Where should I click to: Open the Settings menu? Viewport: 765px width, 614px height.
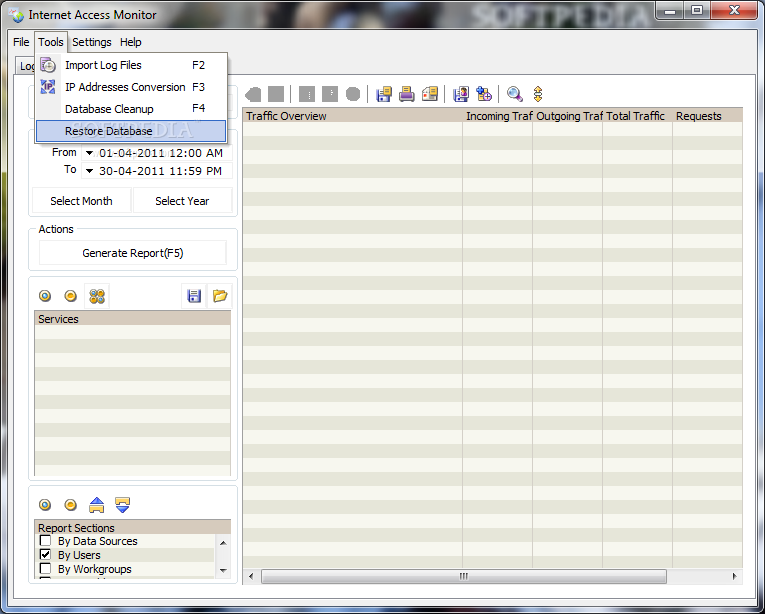[92, 42]
